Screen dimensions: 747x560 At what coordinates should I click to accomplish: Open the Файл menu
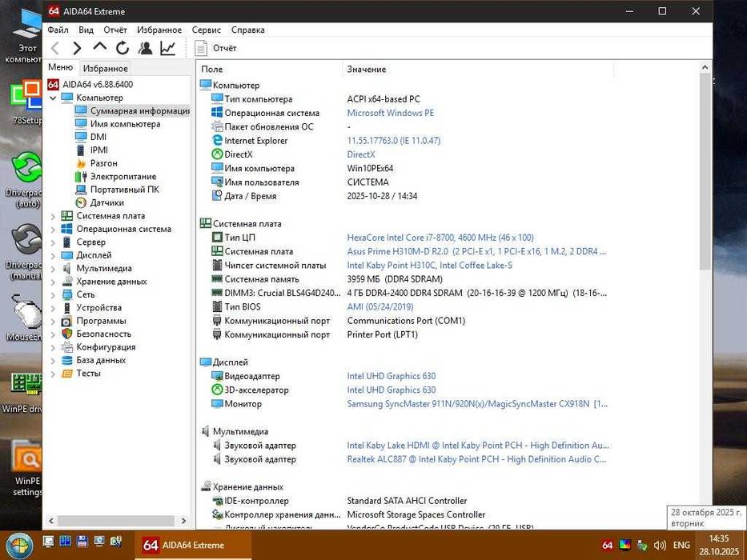click(58, 30)
